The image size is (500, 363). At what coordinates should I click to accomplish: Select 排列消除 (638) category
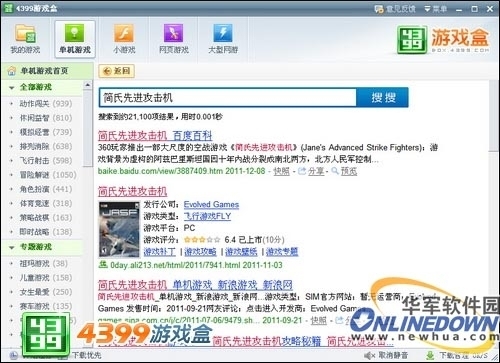[x=46, y=146]
